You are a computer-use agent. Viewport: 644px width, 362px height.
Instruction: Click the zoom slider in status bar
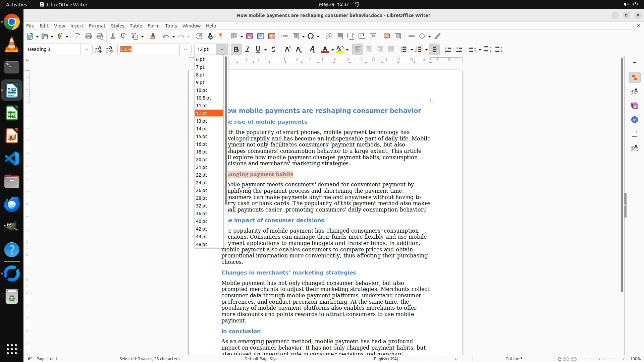(604, 359)
